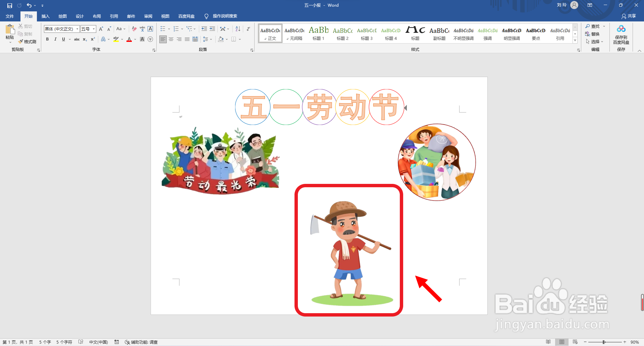644x346 pixels.
Task: Toggle underline formatting
Action: coord(63,39)
